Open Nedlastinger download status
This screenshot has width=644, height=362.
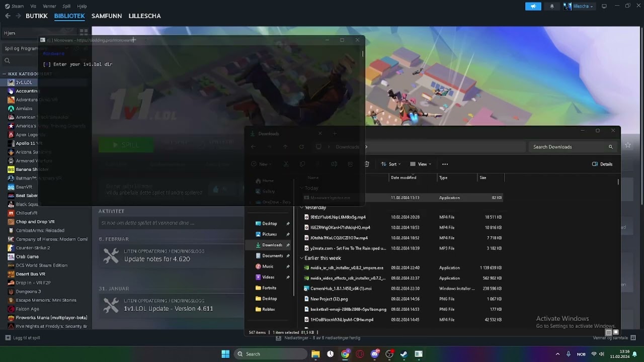(318, 338)
